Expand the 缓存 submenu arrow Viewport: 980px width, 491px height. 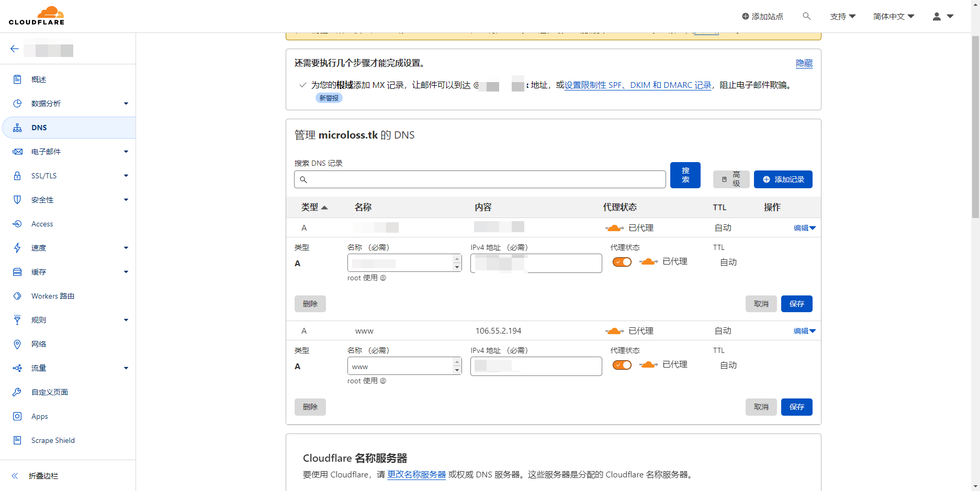tap(126, 272)
